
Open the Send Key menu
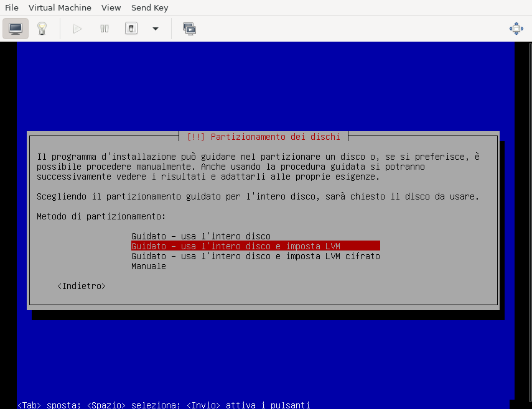coord(149,7)
